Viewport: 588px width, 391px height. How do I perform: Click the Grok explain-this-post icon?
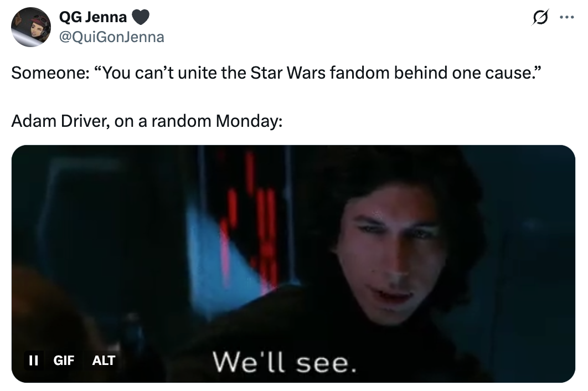coord(540,17)
